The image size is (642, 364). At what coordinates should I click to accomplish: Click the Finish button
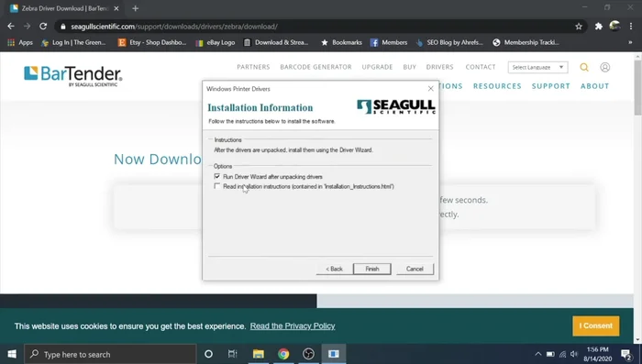372,269
